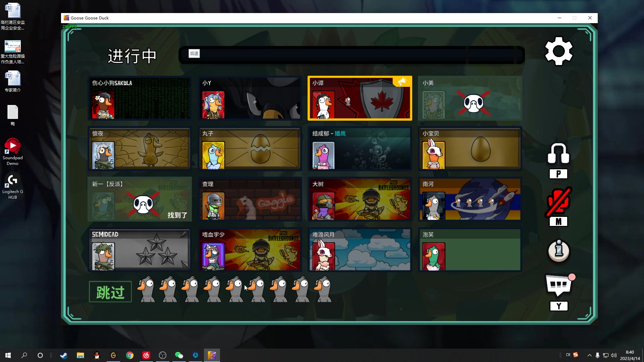Click the megaphone icon on 小谭's card
This screenshot has height=362, width=644.
coord(402,81)
